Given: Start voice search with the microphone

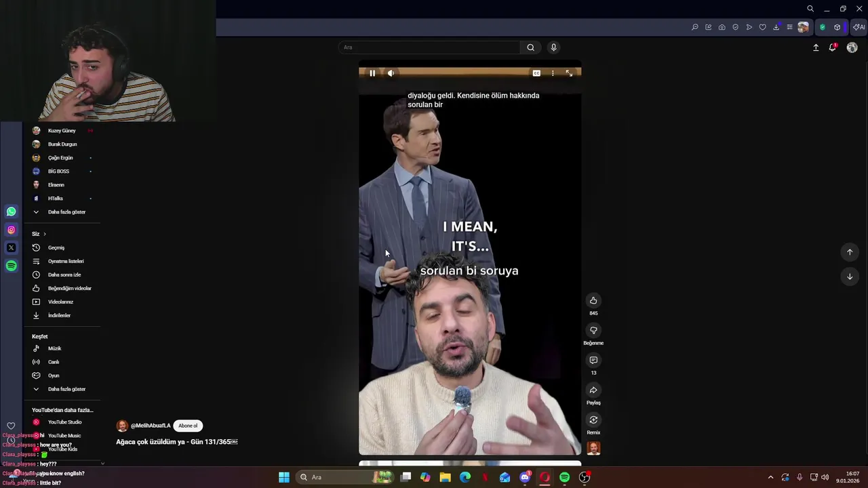Looking at the screenshot, I should tap(553, 47).
